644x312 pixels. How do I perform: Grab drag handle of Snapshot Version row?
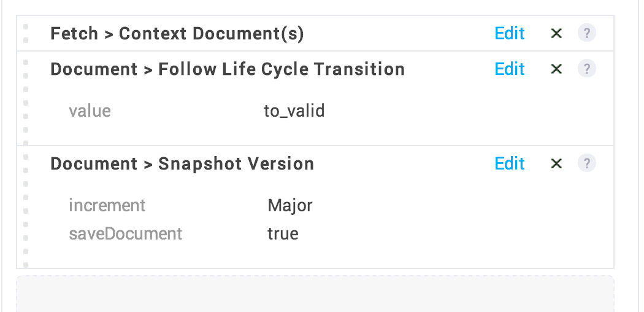pos(26,211)
